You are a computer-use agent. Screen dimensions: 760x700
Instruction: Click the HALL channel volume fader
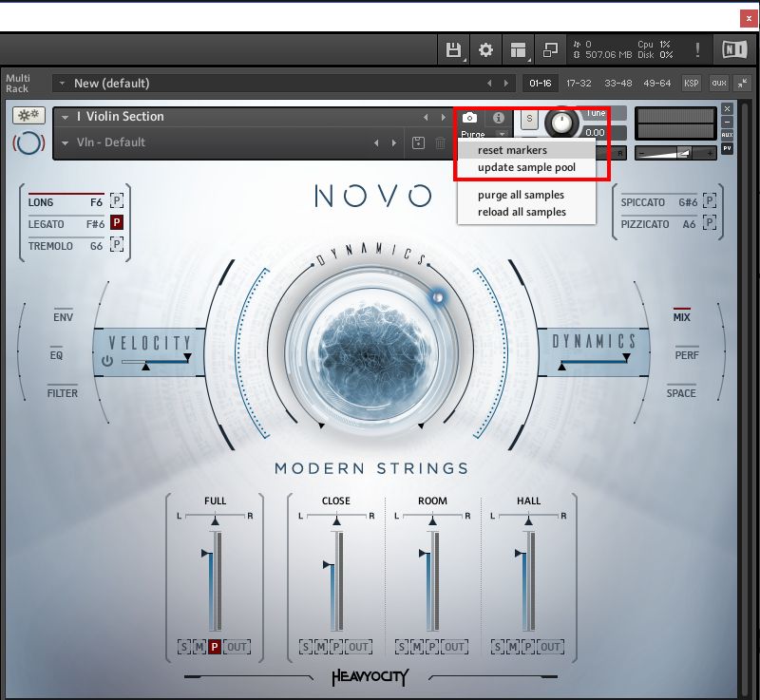click(524, 580)
